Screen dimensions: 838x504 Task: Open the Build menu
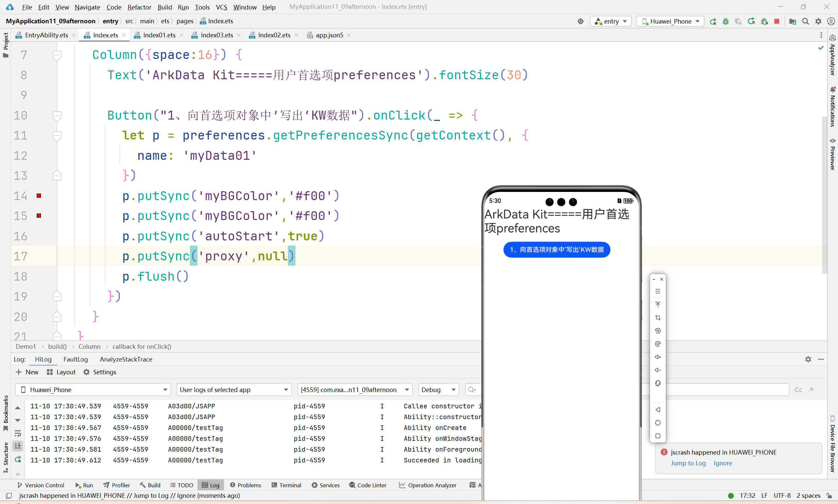click(165, 7)
